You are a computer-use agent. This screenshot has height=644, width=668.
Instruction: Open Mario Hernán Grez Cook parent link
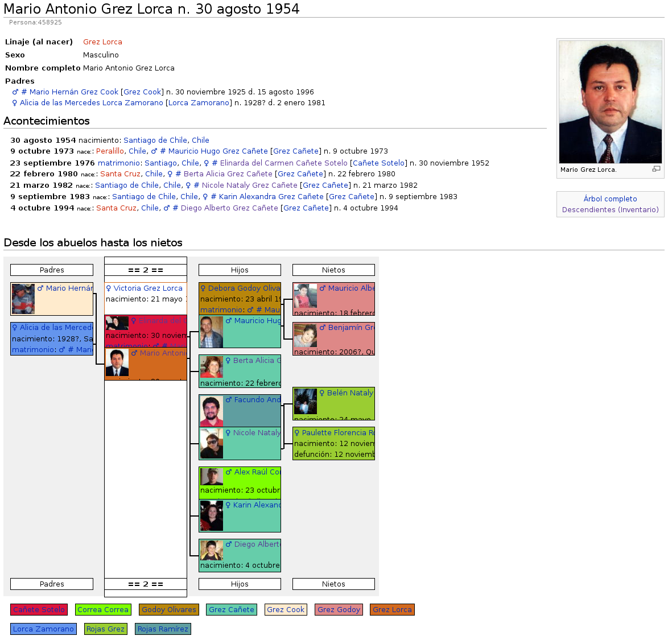(74, 92)
